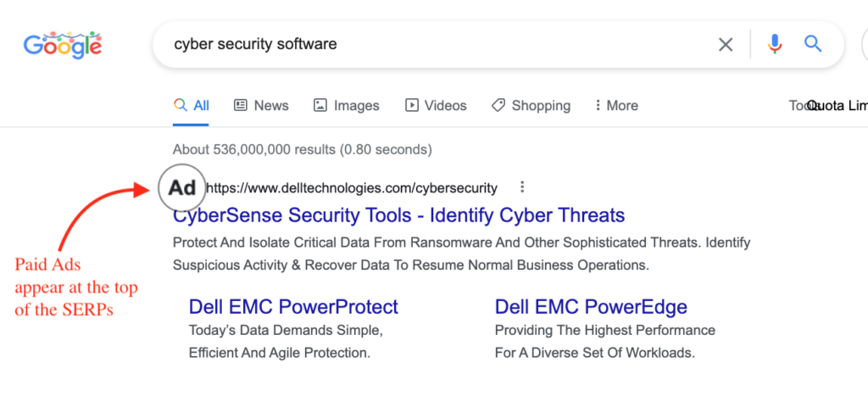The width and height of the screenshot is (868, 396).
Task: Clear the search box with X icon
Action: (x=726, y=44)
